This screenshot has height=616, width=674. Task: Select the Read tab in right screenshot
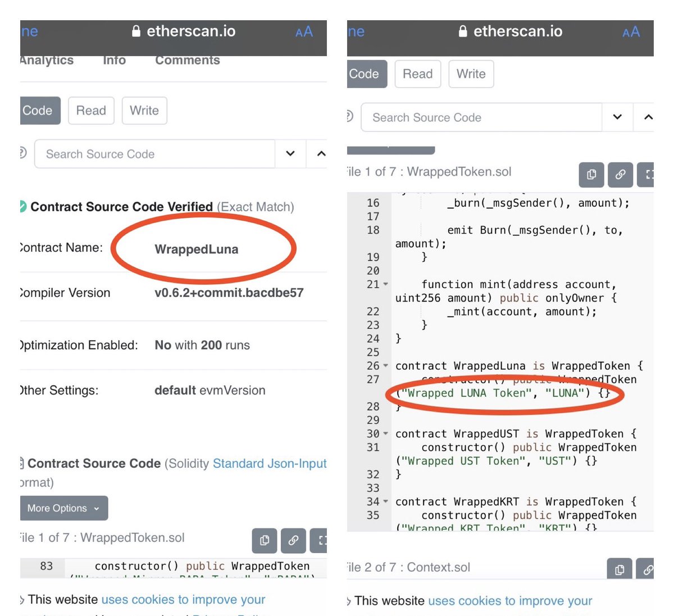pyautogui.click(x=418, y=74)
